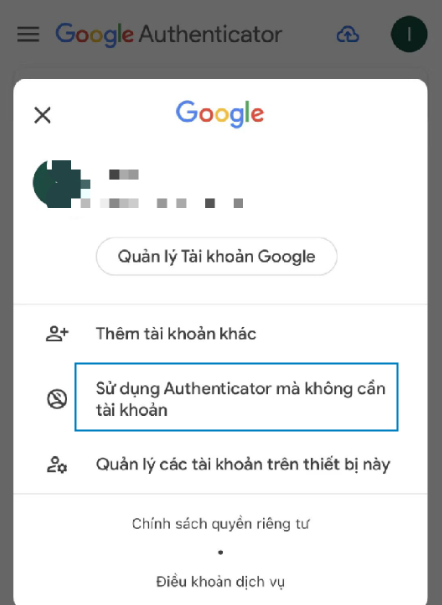The height and width of the screenshot is (605, 442).
Task: Close the Google account dialog
Action: coord(42,115)
